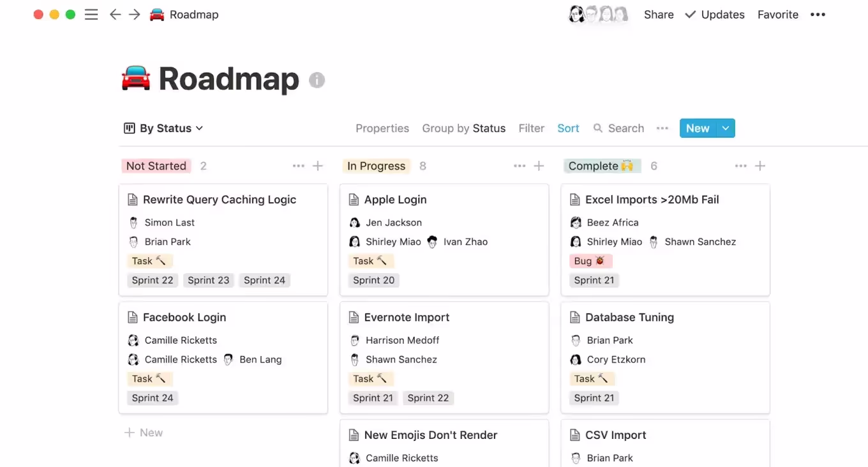The height and width of the screenshot is (467, 868).
Task: Mark page as Favorite
Action: [x=777, y=15]
